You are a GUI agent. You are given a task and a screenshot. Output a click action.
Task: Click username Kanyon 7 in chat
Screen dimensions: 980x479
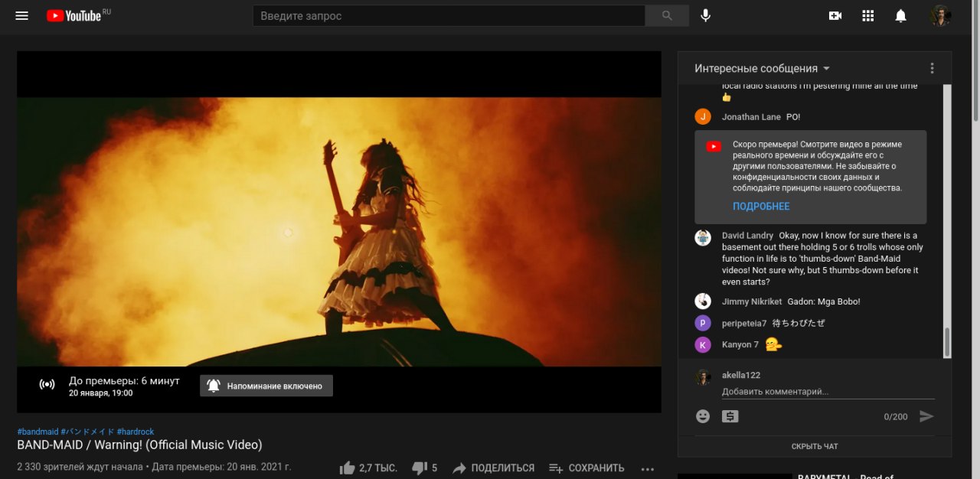740,345
